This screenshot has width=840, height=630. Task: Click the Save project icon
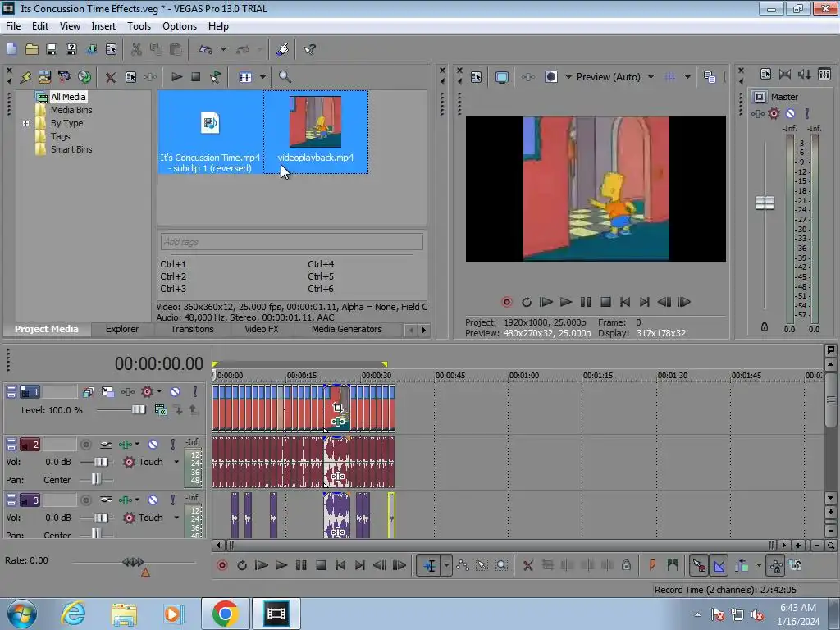point(52,49)
